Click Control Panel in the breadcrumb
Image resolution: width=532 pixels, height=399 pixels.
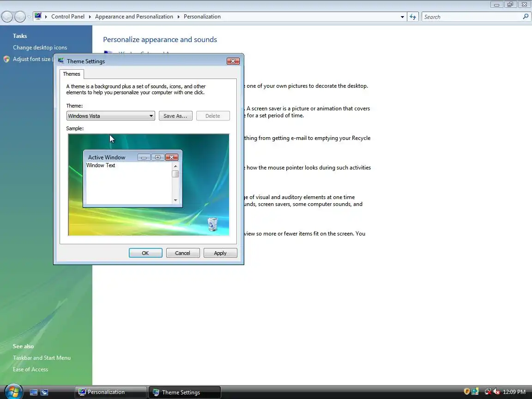coord(68,17)
